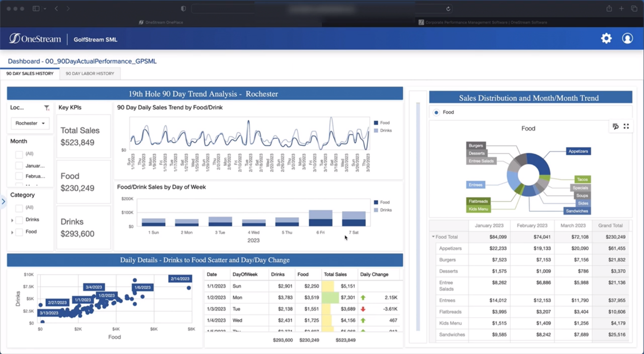Clear the location filter funnel icon
Image resolution: width=644 pixels, height=354 pixels.
click(47, 108)
